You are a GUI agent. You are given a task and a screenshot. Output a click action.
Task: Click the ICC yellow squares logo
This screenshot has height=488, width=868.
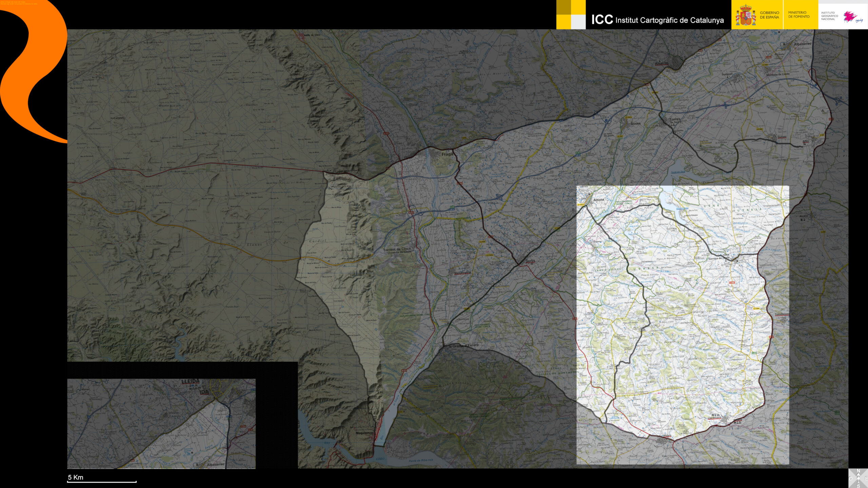coord(571,15)
